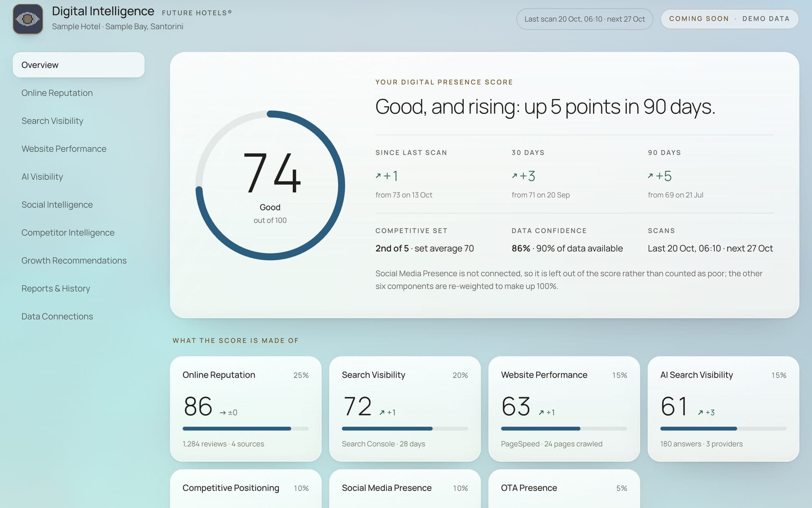Click 'from 69 on 21 Jul' text
This screenshot has width=812, height=508.
(675, 195)
